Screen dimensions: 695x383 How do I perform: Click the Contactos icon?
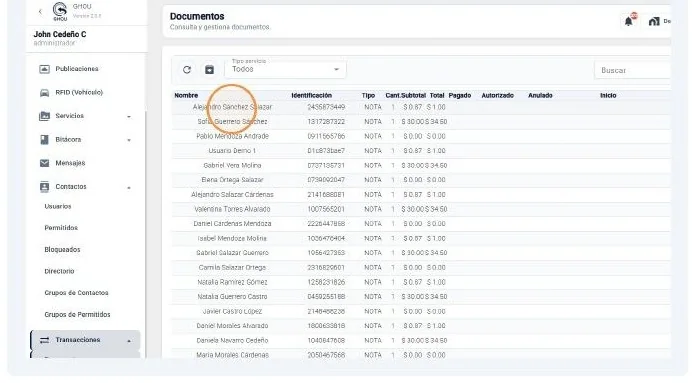pyautogui.click(x=44, y=187)
